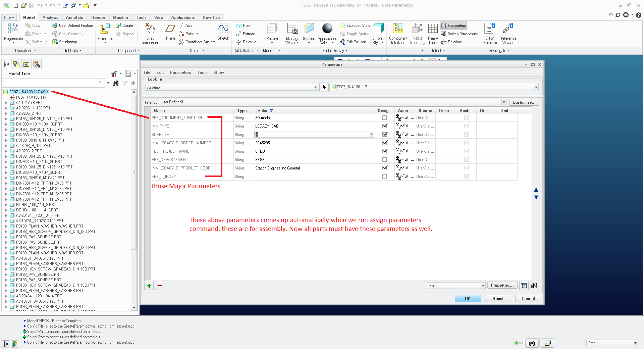This screenshot has height=349, width=644.
Task: Toggle Designate for PES_PROJECT_NAME
Action: pyautogui.click(x=384, y=151)
